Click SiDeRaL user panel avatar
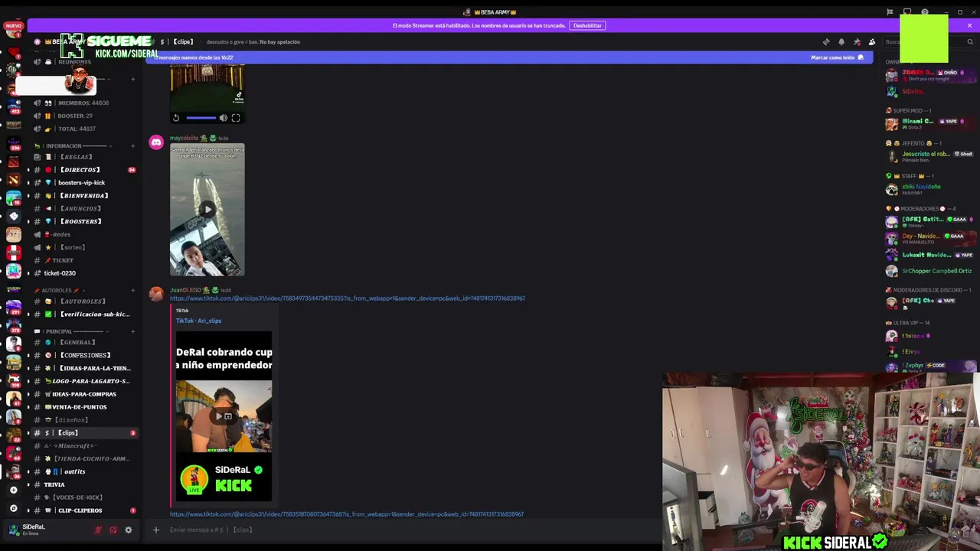 pos(13,530)
